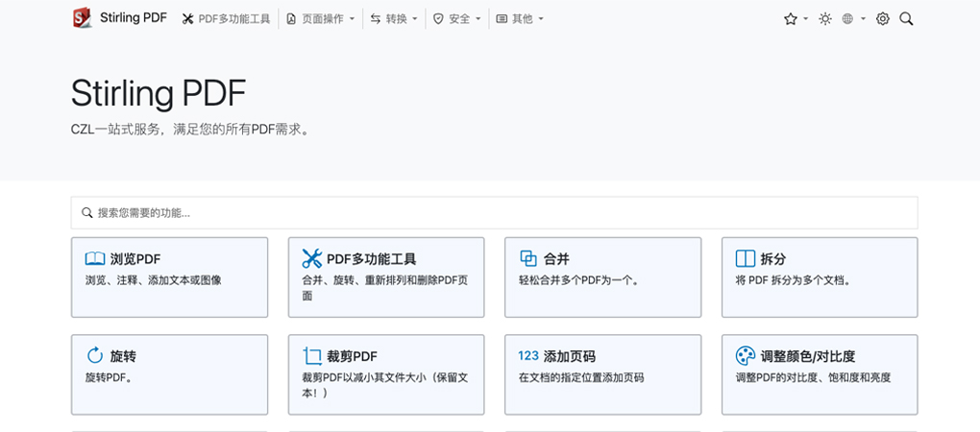Open settings gear icon

883,19
